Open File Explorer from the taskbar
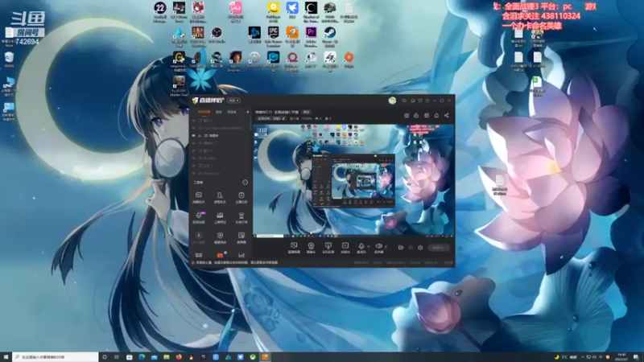644x362 pixels. pyautogui.click(x=167, y=357)
